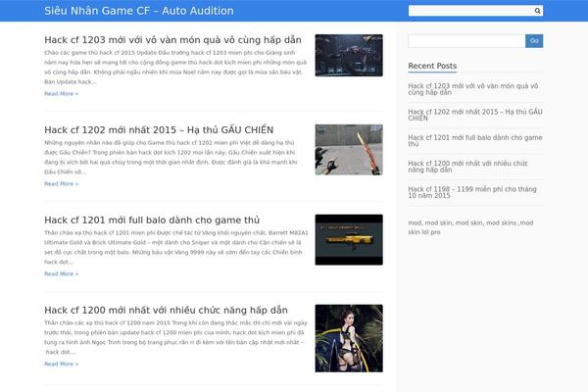Image resolution: width=588 pixels, height=392 pixels.
Task: Select recent post Hack cf 1201 in sidebar
Action: coord(475,141)
